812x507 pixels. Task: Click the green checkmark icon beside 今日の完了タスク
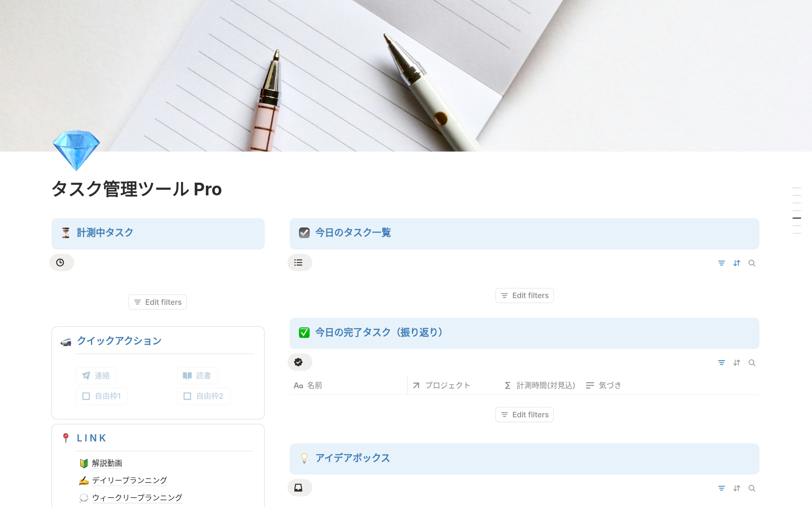point(304,333)
